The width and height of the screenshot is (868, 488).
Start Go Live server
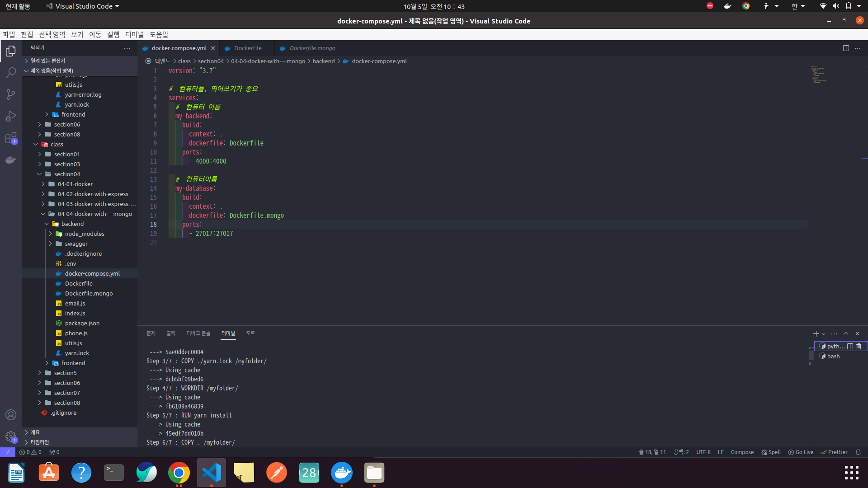click(x=801, y=452)
